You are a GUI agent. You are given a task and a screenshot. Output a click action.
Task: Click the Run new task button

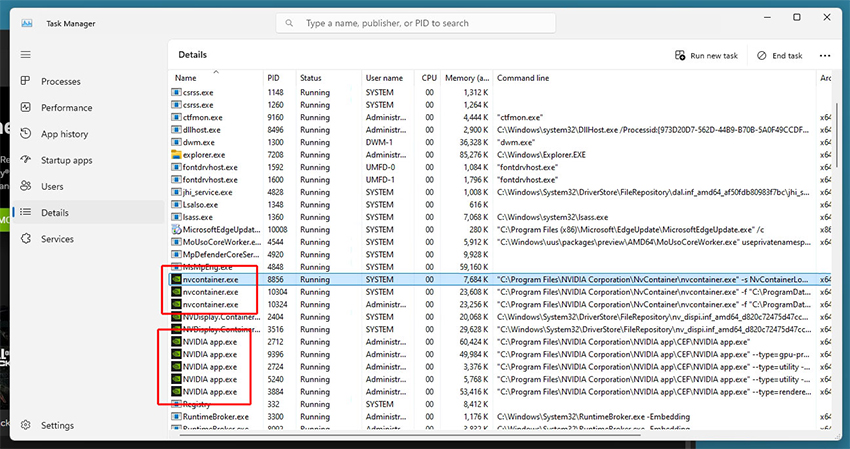tap(706, 55)
